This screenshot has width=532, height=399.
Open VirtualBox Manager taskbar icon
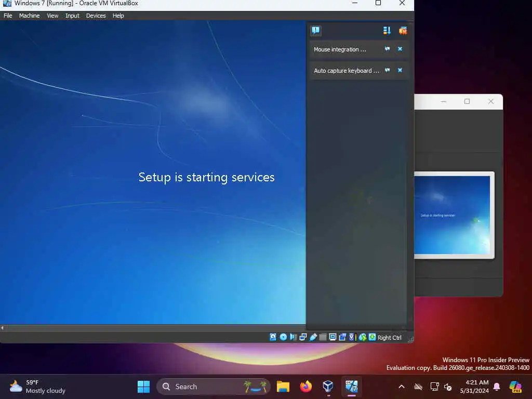coord(328,387)
